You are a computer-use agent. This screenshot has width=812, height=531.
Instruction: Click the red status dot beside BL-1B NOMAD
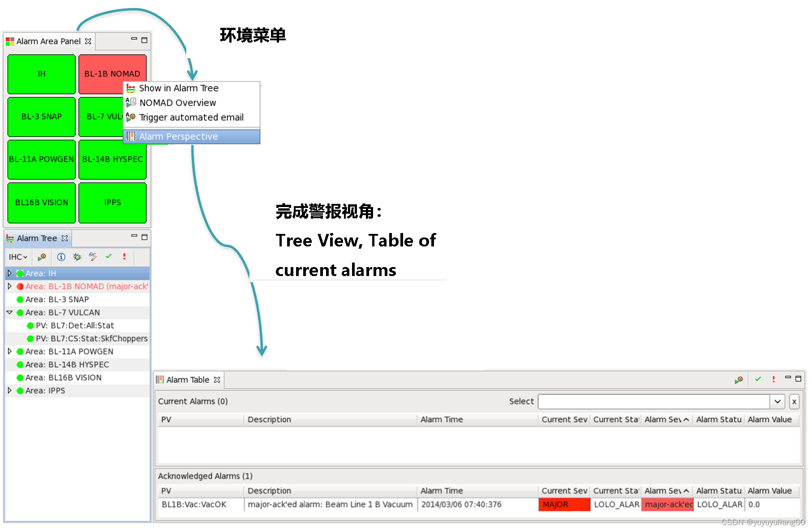pos(20,286)
